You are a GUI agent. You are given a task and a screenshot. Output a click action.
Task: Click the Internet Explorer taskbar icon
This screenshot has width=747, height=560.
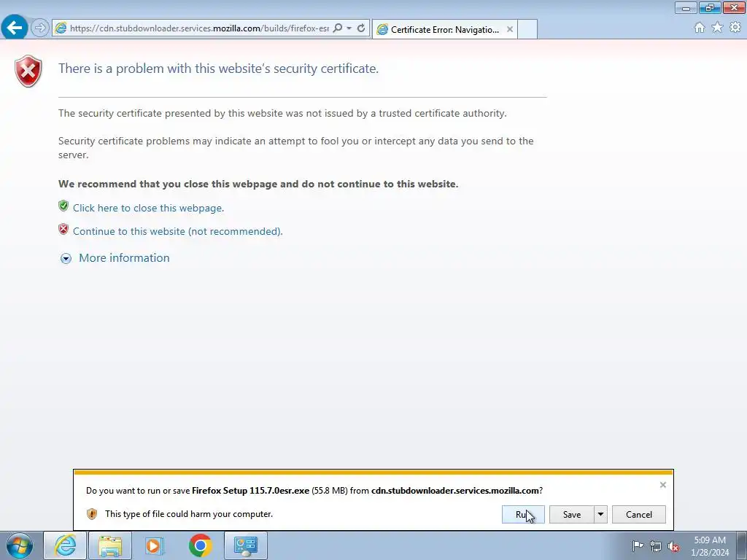click(x=65, y=545)
